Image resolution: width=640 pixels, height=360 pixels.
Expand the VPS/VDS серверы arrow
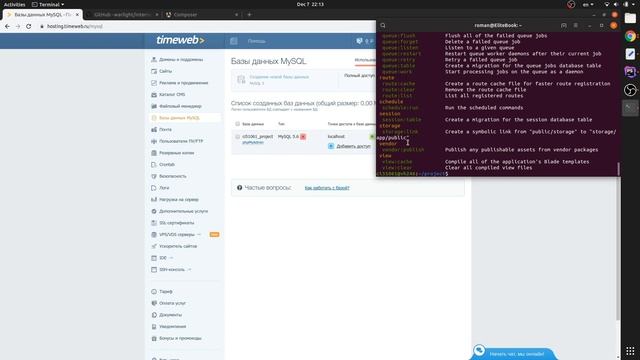point(199,235)
